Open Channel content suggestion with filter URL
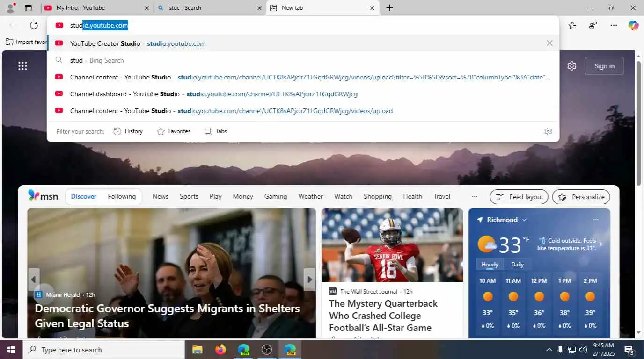This screenshot has width=644, height=359. click(303, 77)
